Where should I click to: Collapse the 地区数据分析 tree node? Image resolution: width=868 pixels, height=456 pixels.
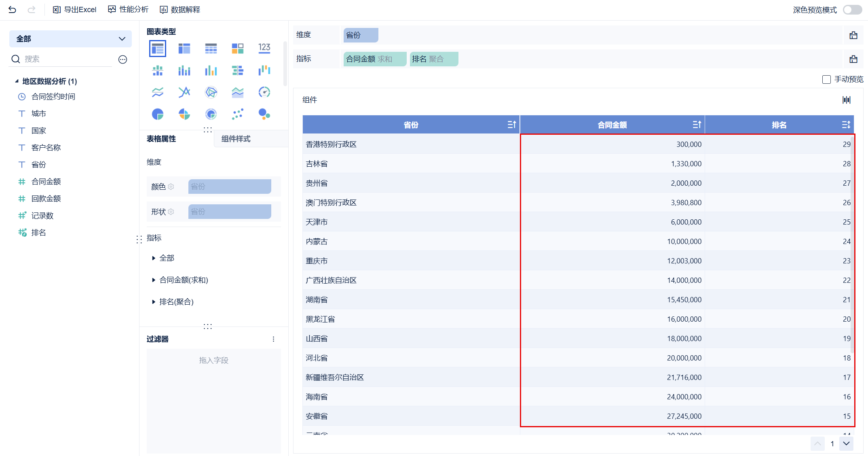[17, 81]
